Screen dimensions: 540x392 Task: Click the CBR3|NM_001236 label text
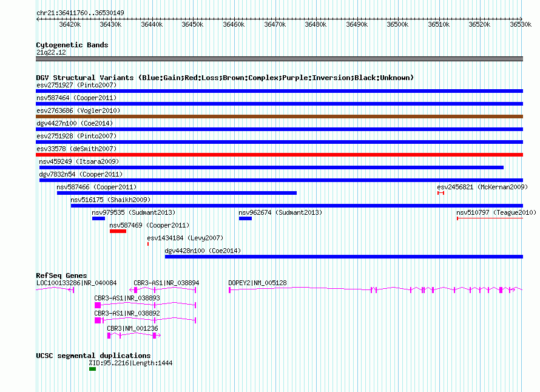[x=132, y=328]
